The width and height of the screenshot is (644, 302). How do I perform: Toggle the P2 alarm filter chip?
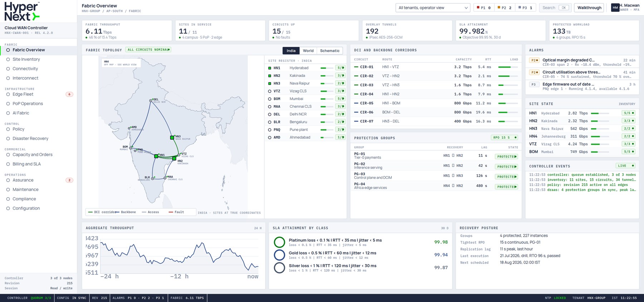coord(504,8)
